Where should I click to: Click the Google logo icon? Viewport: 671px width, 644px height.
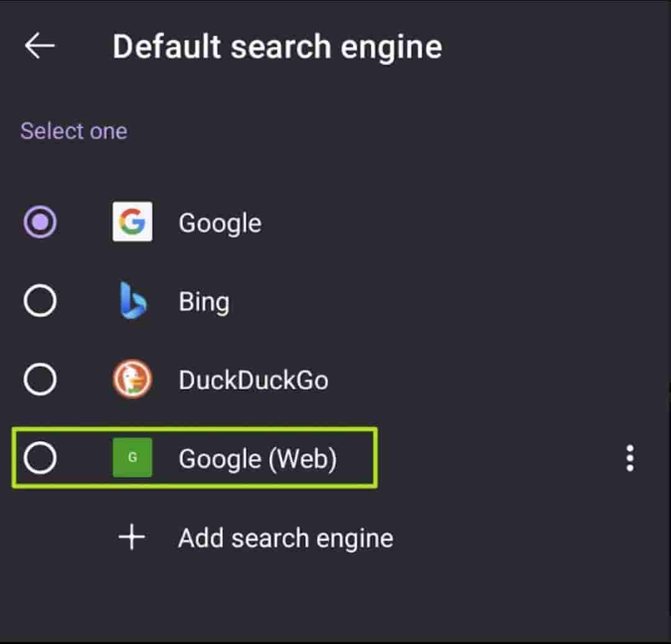tap(132, 222)
